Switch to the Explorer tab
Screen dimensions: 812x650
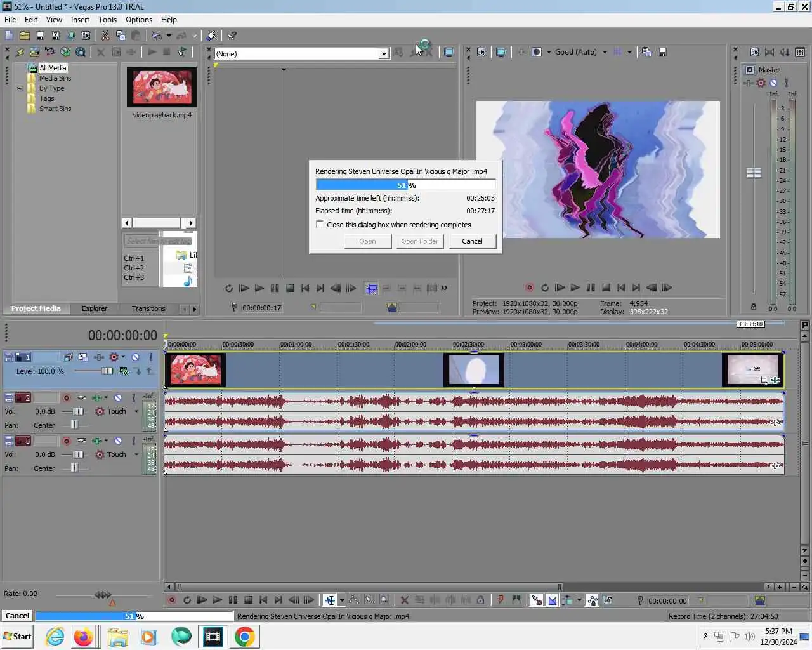click(x=95, y=308)
